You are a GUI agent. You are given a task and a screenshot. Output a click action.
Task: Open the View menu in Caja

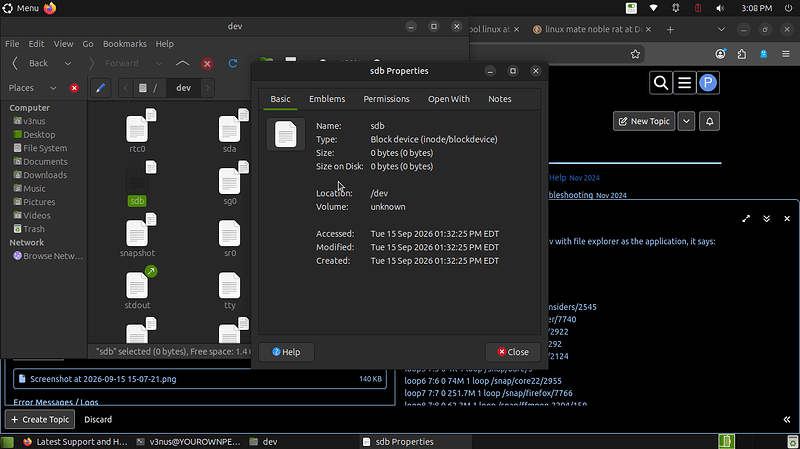[63, 44]
